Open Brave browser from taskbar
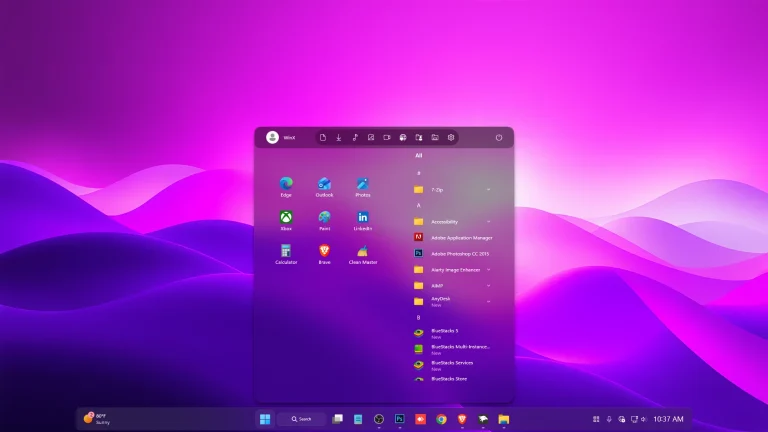 462,419
